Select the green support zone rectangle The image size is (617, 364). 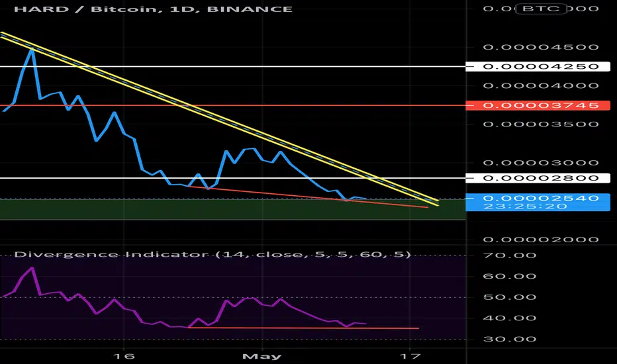[x=232, y=209]
